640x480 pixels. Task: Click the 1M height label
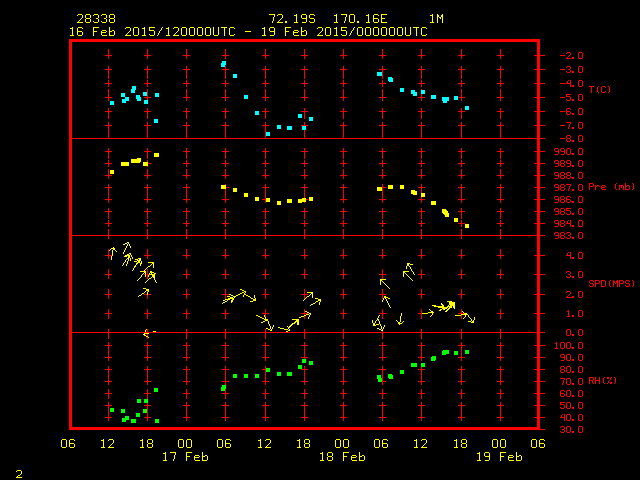[436, 19]
